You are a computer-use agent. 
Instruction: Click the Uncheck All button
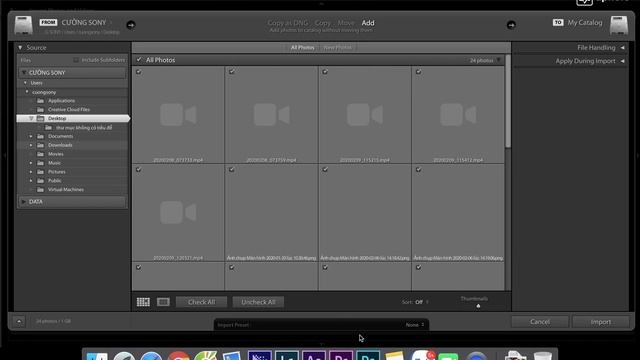(258, 302)
